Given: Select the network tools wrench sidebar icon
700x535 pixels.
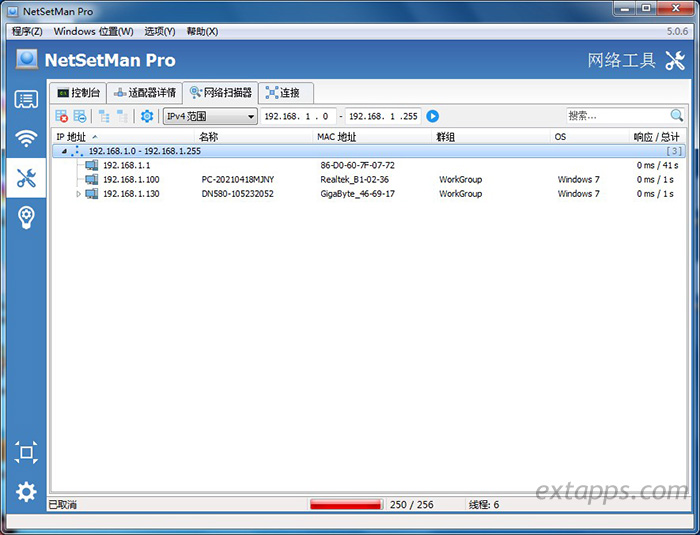Looking at the screenshot, I should (26, 178).
